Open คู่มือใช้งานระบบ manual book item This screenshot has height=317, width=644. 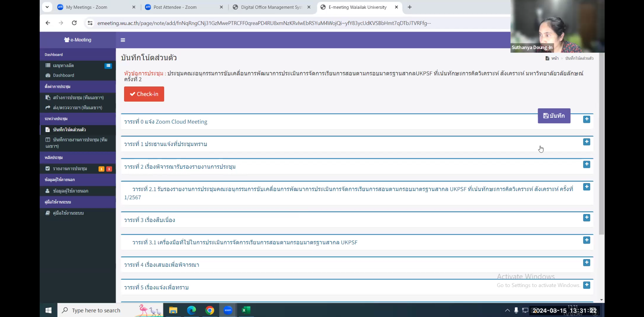tap(68, 213)
